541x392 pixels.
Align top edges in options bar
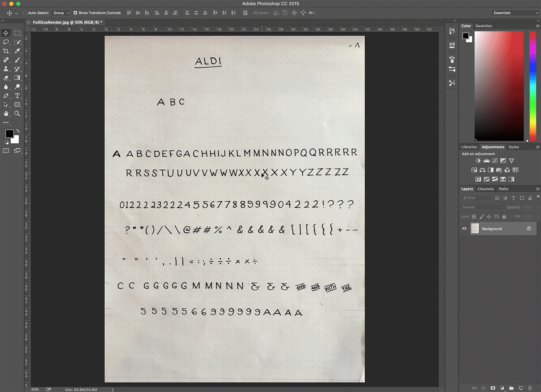pyautogui.click(x=129, y=13)
